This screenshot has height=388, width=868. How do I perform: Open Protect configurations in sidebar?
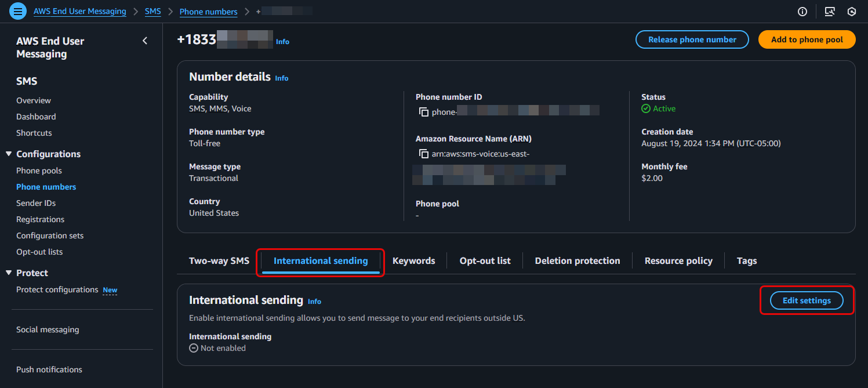click(57, 289)
